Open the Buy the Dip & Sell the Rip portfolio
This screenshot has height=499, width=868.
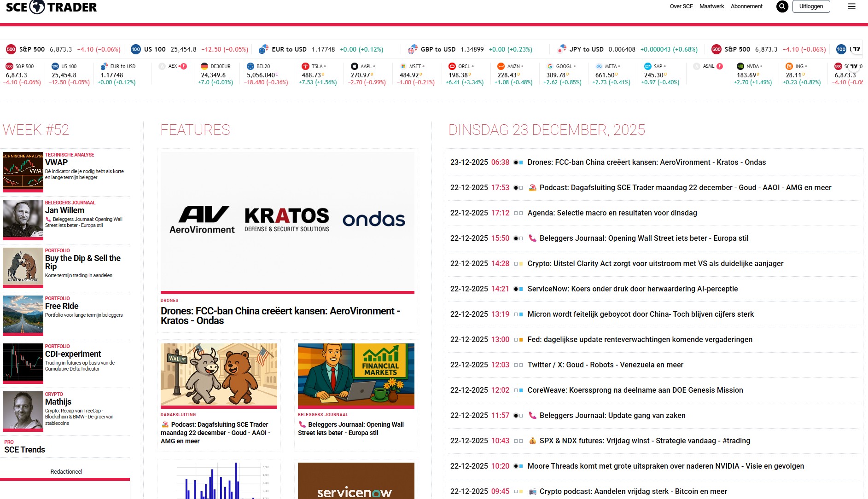[x=83, y=262]
